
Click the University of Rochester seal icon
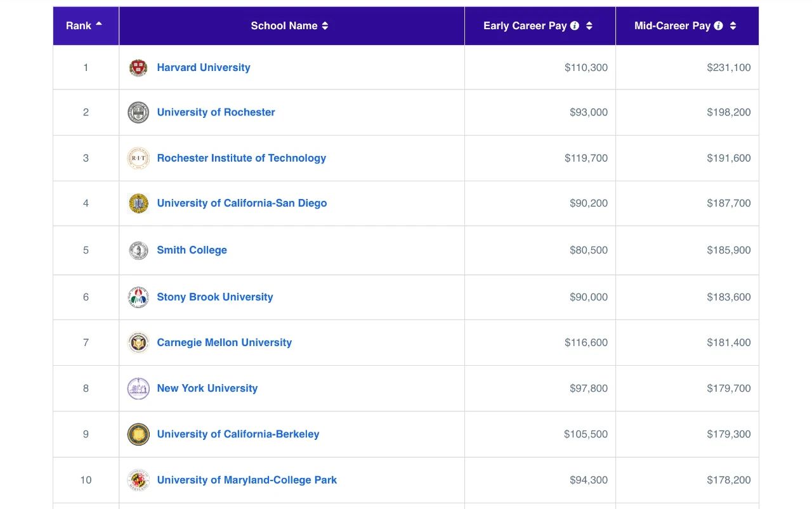click(138, 112)
